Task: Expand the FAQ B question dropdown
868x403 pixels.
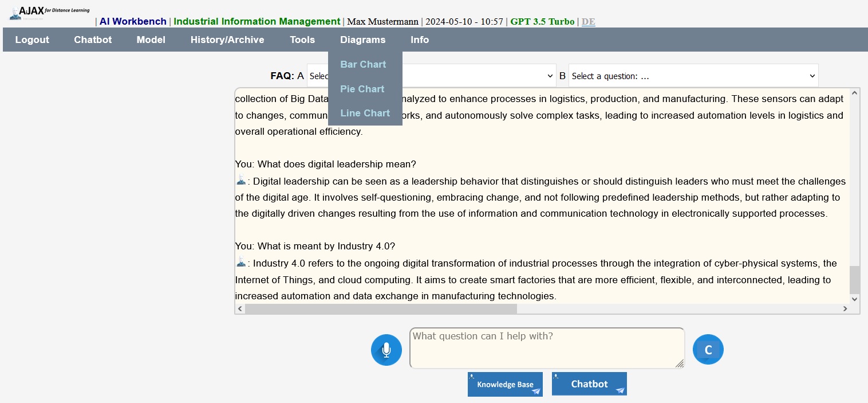Action: click(693, 76)
